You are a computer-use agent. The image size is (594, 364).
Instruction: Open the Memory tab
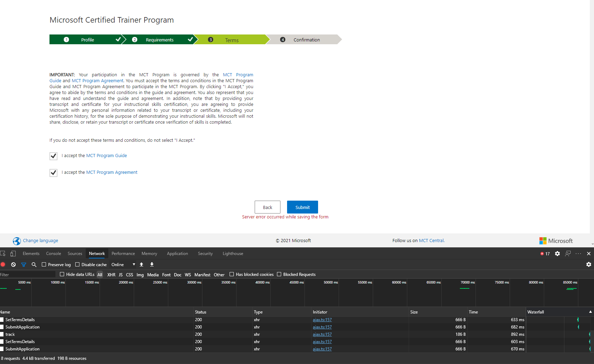[149, 254]
